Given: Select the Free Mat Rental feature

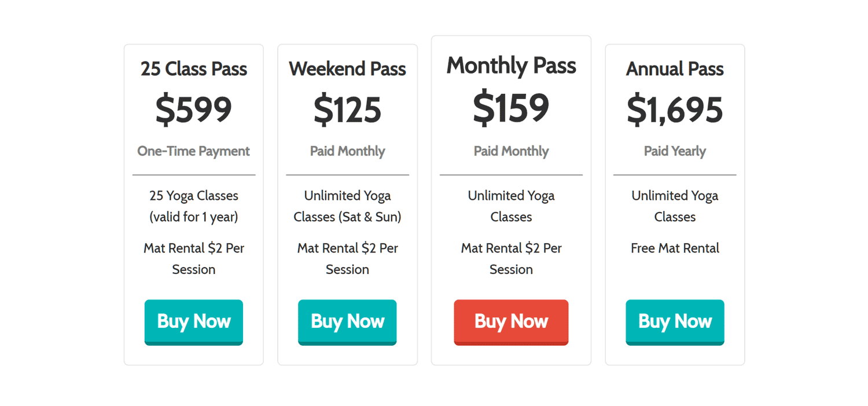Looking at the screenshot, I should coord(675,248).
